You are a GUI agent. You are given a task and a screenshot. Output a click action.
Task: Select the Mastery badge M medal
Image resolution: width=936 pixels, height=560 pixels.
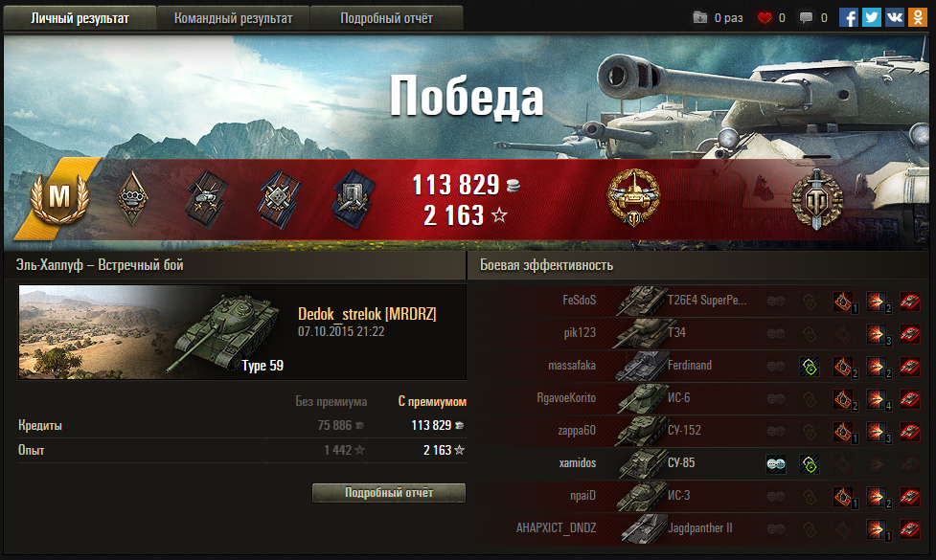point(59,197)
